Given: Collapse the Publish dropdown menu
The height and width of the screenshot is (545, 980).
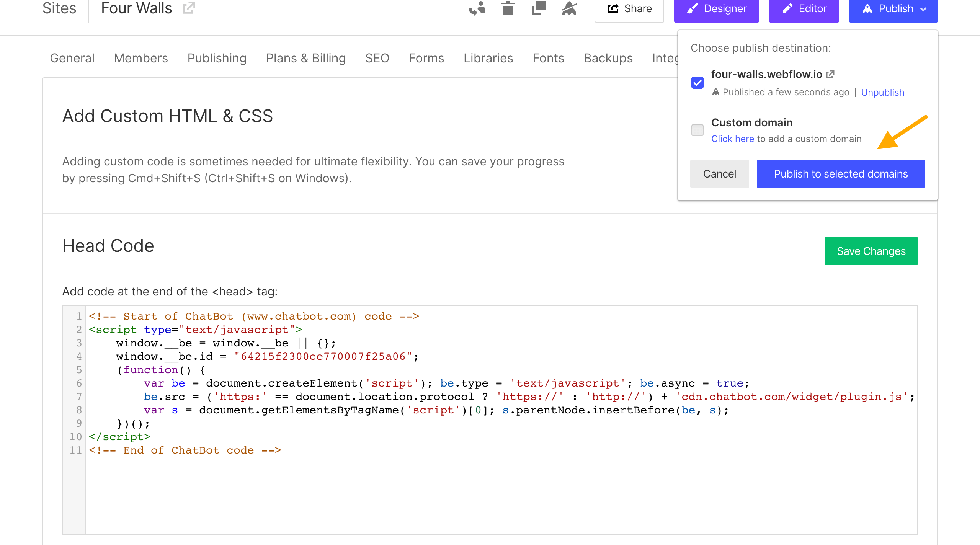Looking at the screenshot, I should point(893,9).
